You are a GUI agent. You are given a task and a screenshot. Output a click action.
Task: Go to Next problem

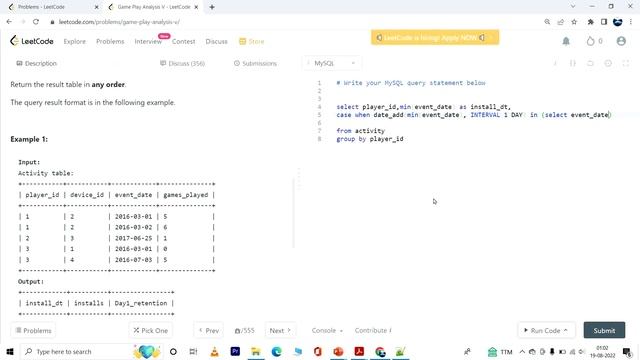pyautogui.click(x=280, y=331)
